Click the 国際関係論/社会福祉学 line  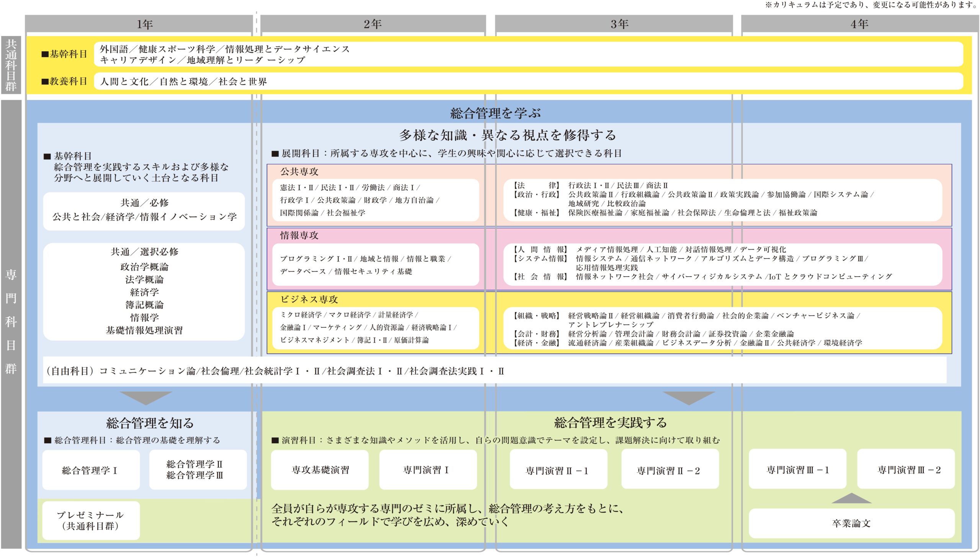pyautogui.click(x=323, y=213)
